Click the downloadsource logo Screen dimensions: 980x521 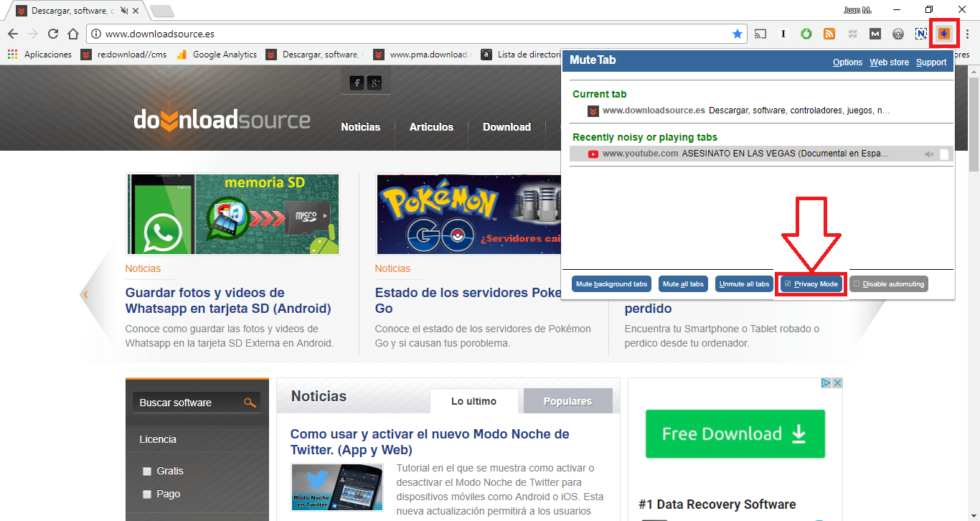pyautogui.click(x=222, y=121)
